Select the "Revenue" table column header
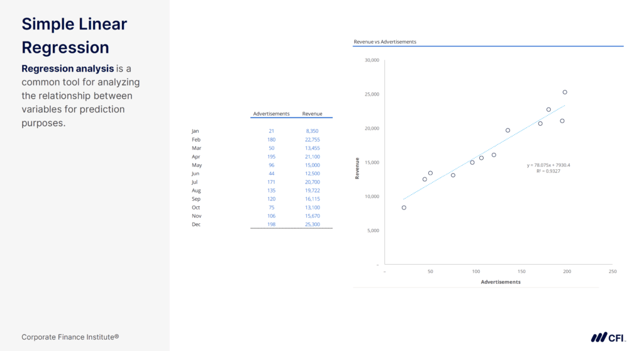The height and width of the screenshot is (351, 644). tap(312, 114)
